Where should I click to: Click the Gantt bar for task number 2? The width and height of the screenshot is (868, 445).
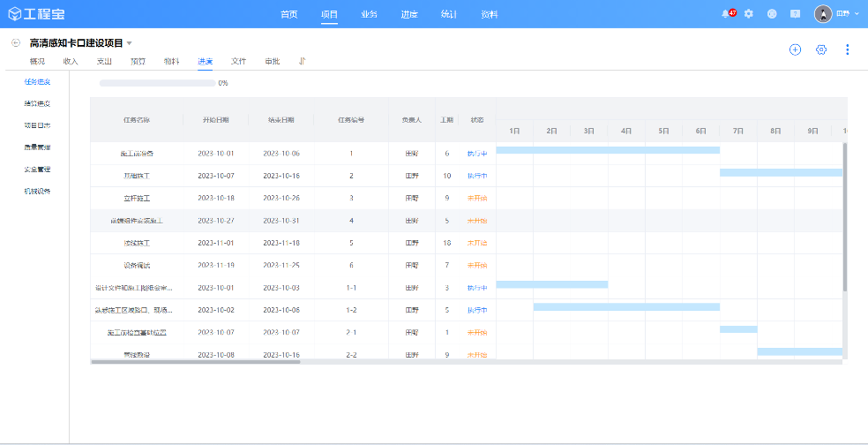[781, 172]
